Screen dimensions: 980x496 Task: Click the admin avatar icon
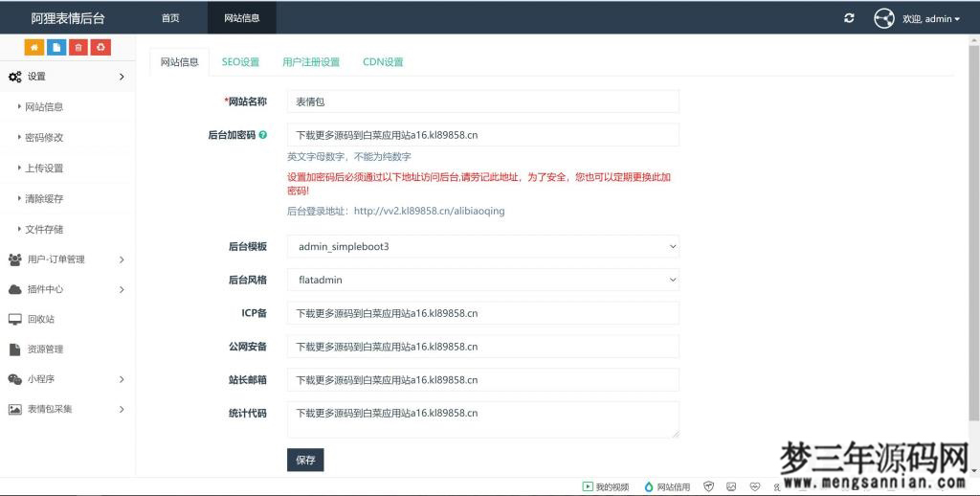tap(883, 18)
